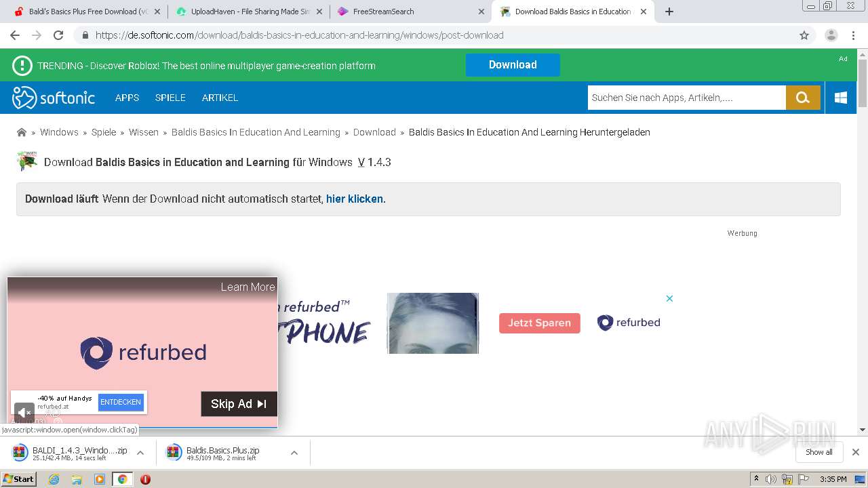Focus the Softonic search input field
The height and width of the screenshot is (488, 868).
pyautogui.click(x=686, y=98)
